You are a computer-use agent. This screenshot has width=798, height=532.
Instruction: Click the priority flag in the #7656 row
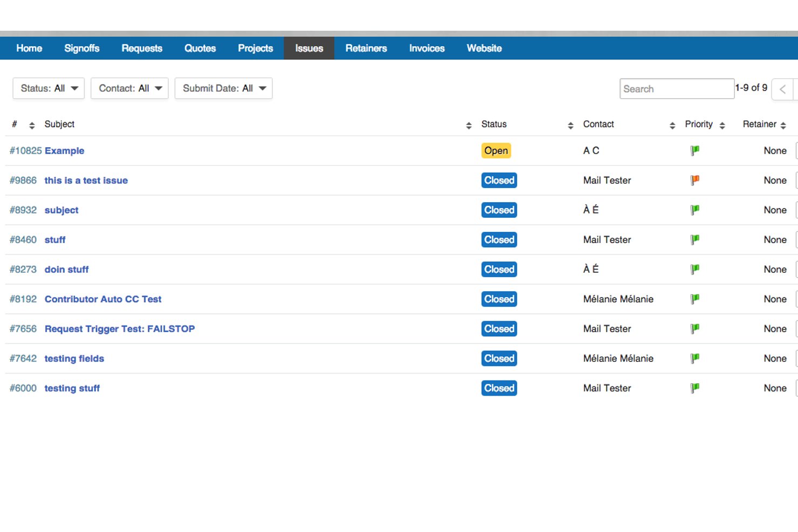tap(695, 328)
